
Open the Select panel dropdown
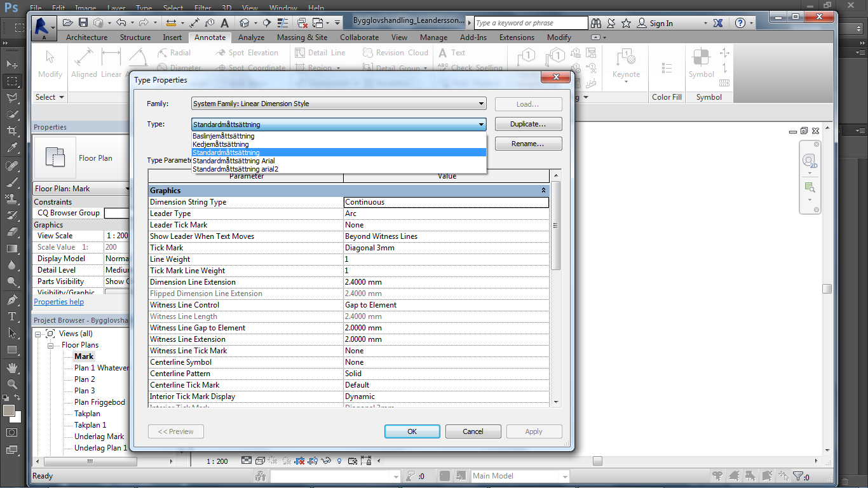pos(50,97)
